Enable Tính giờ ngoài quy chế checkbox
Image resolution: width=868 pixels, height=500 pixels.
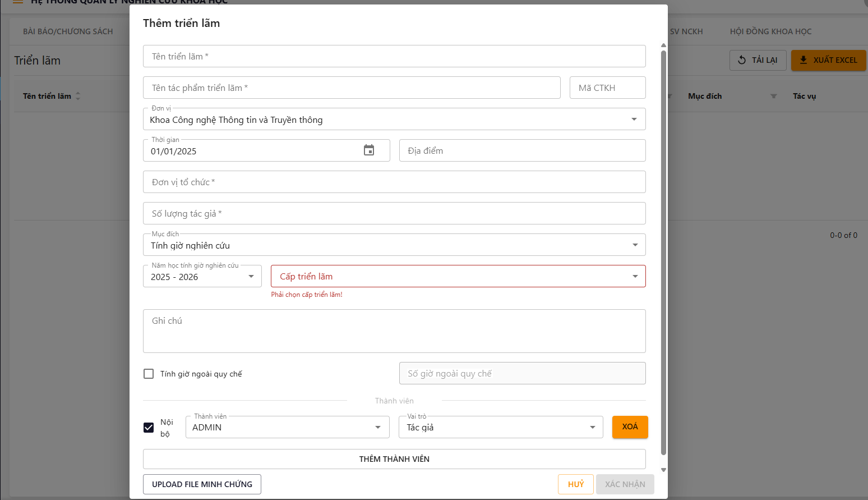(x=149, y=374)
